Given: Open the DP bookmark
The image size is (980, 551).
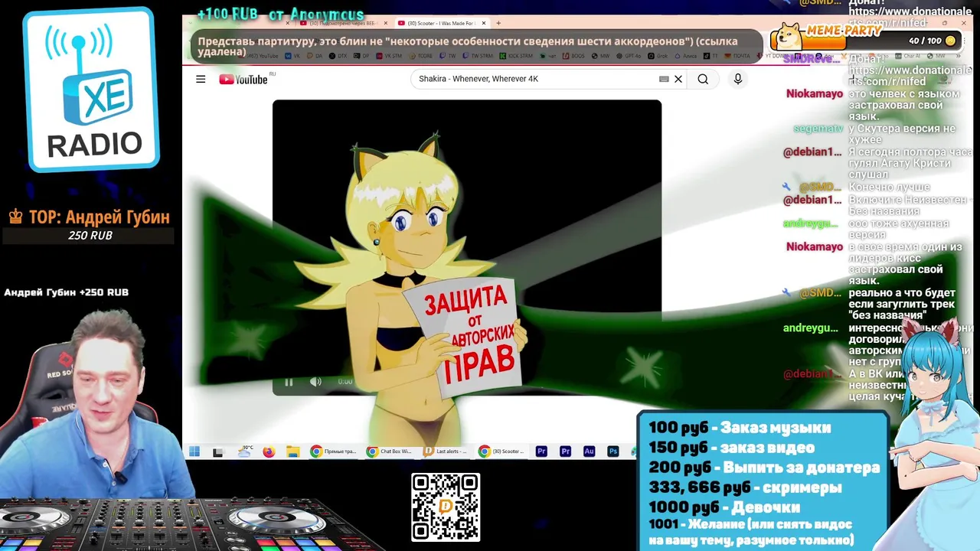Looking at the screenshot, I should point(361,55).
